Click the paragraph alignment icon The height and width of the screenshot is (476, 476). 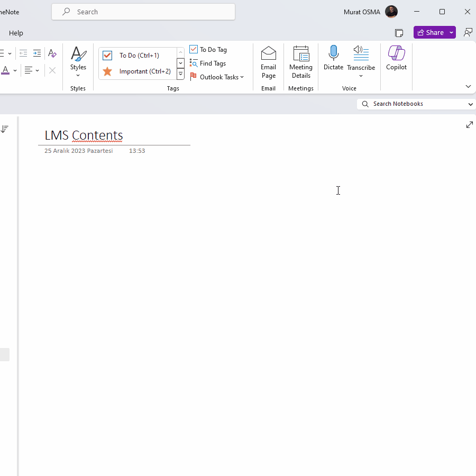29,70
